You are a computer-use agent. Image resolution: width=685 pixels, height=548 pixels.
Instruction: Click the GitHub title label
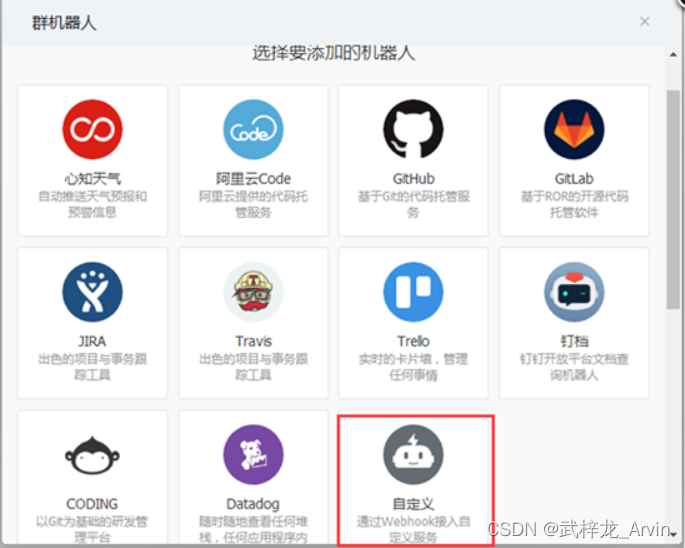pos(413,179)
